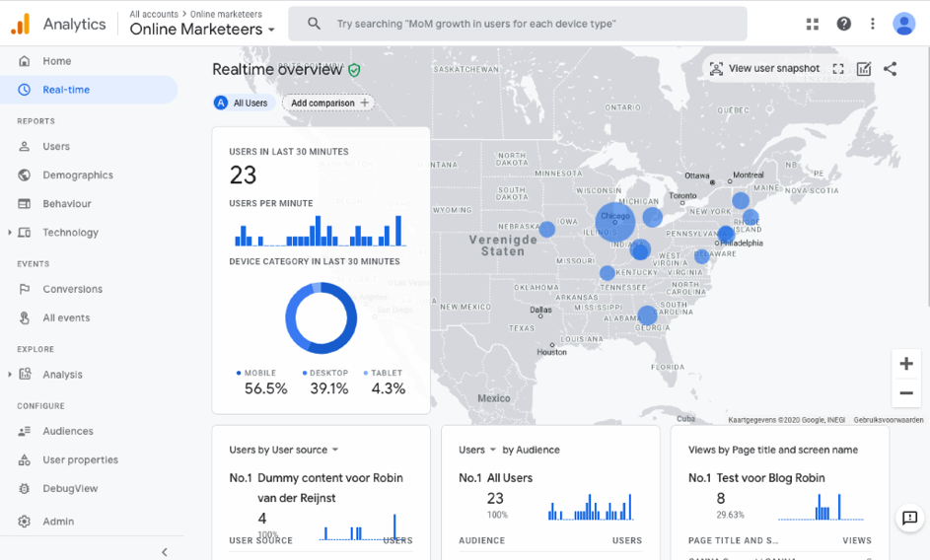The height and width of the screenshot is (560, 930).
Task: Go to Conversions in sidebar
Action: tap(72, 289)
